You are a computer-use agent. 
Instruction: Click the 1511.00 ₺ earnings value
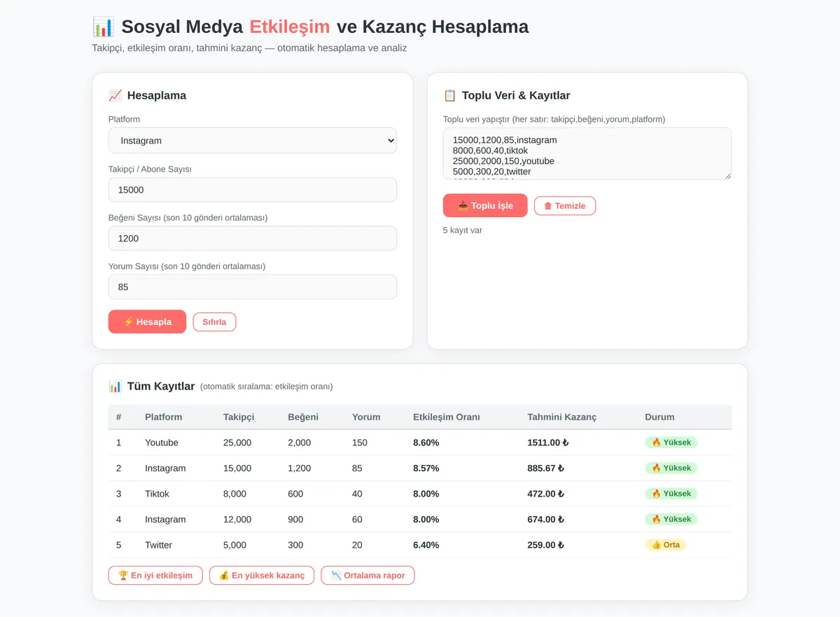548,443
